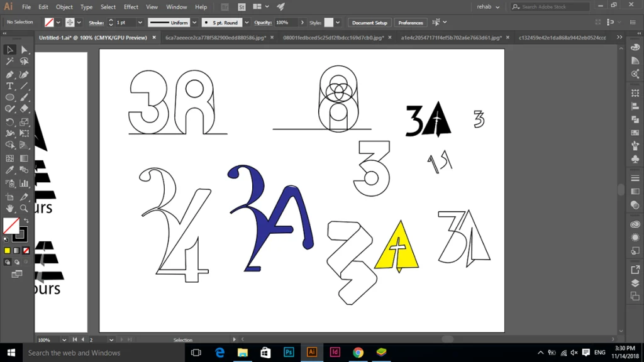The height and width of the screenshot is (362, 644).
Task: Set paint mode to Gradient
Action: click(16, 250)
